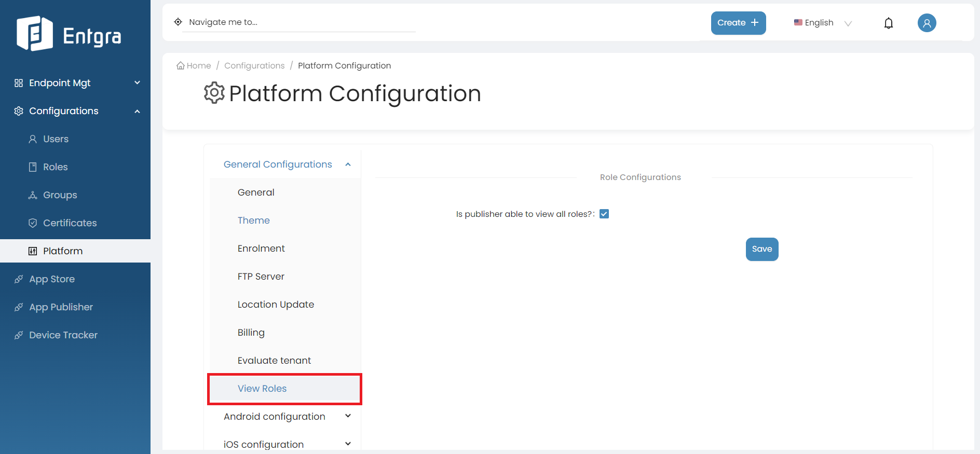Open the notifications bell icon
This screenshot has width=980, height=454.
tap(888, 23)
